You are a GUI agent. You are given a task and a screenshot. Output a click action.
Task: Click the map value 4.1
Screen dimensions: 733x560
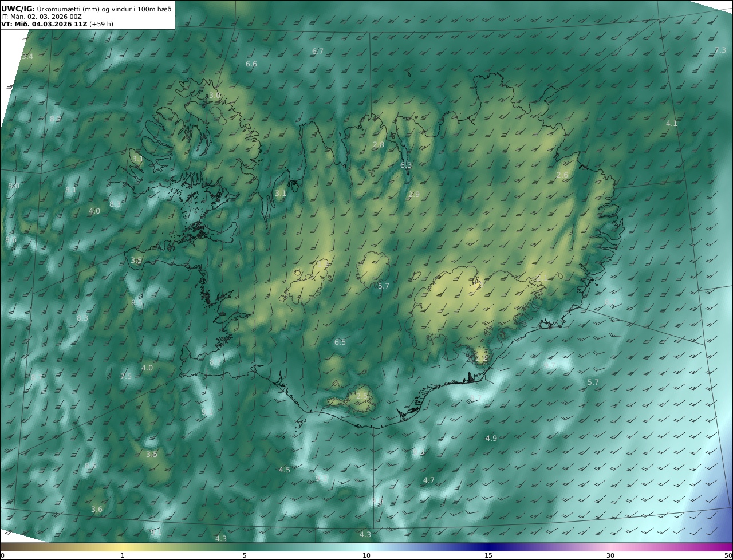[x=672, y=124]
